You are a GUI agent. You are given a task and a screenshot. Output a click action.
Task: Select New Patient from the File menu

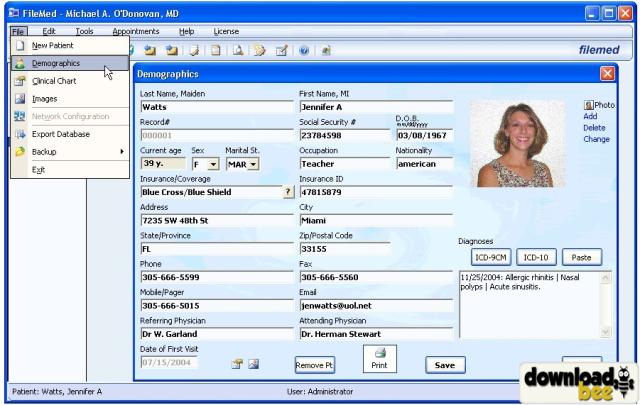click(54, 46)
